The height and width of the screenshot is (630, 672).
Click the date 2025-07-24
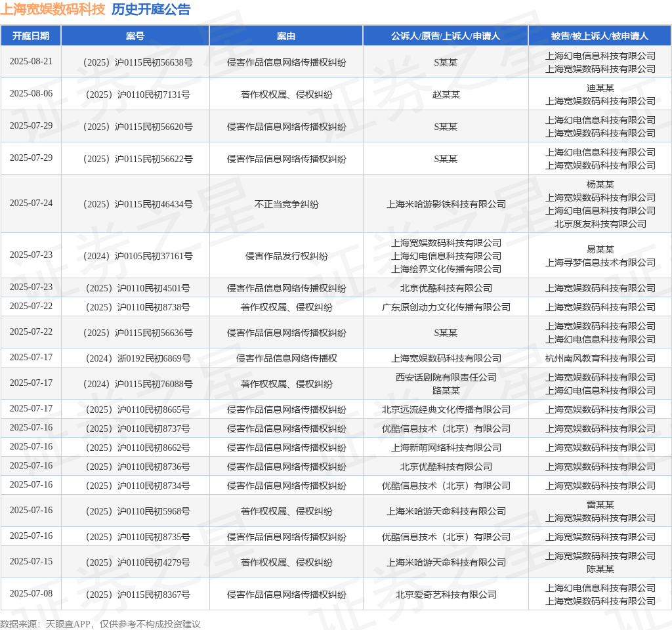tap(31, 203)
